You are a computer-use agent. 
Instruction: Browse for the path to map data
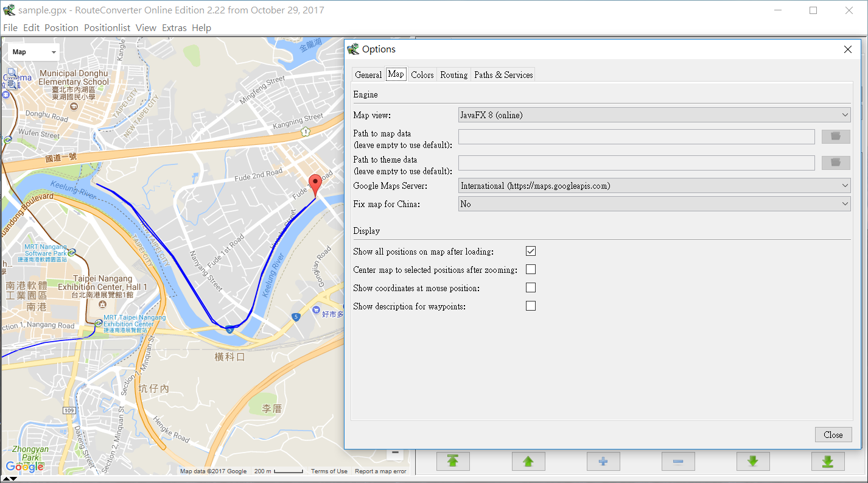click(x=835, y=136)
